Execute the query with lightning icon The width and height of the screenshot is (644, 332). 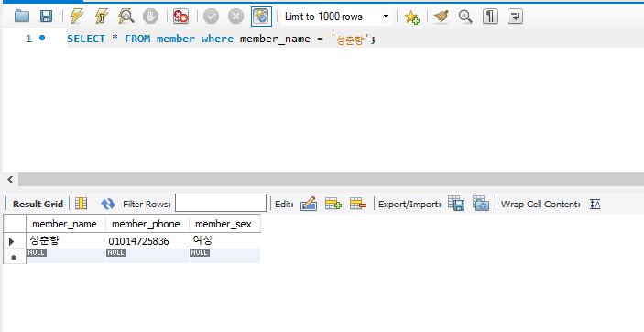[x=76, y=17]
